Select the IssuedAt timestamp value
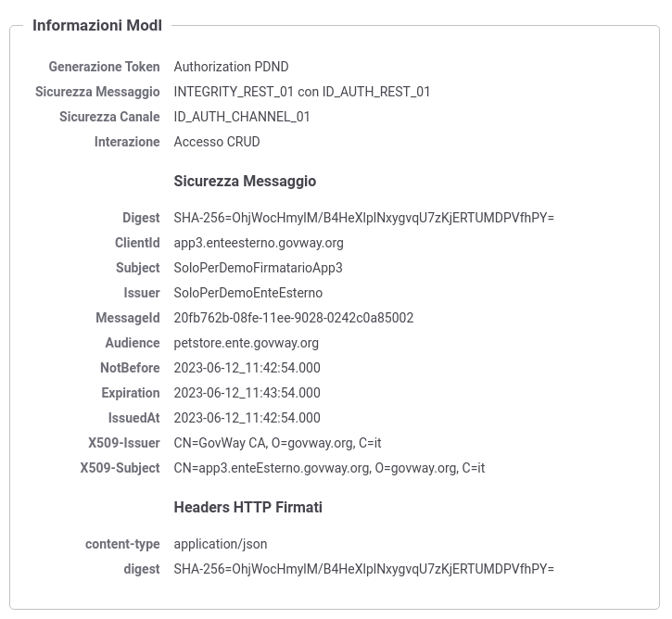This screenshot has width=672, height=619. click(x=247, y=418)
